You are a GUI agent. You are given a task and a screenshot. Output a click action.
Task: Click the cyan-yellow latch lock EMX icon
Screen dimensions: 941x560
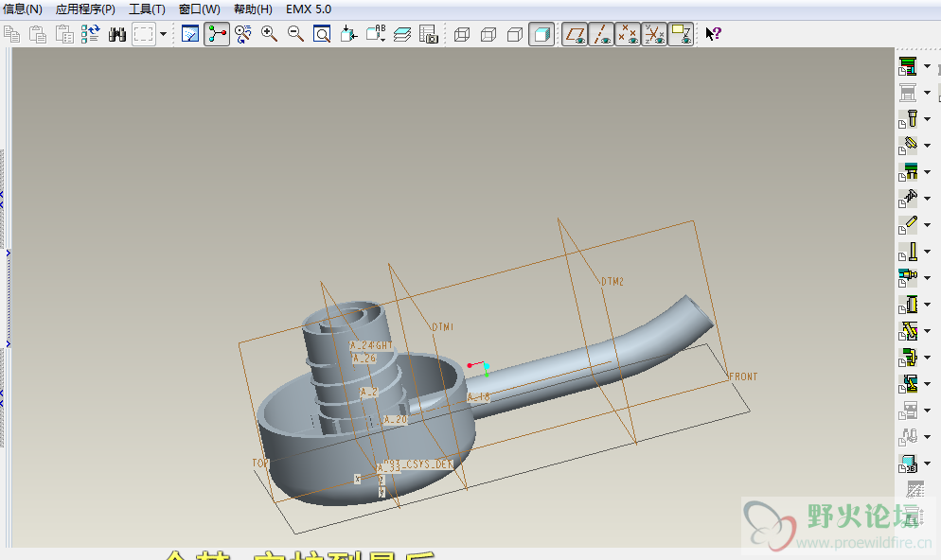click(908, 384)
